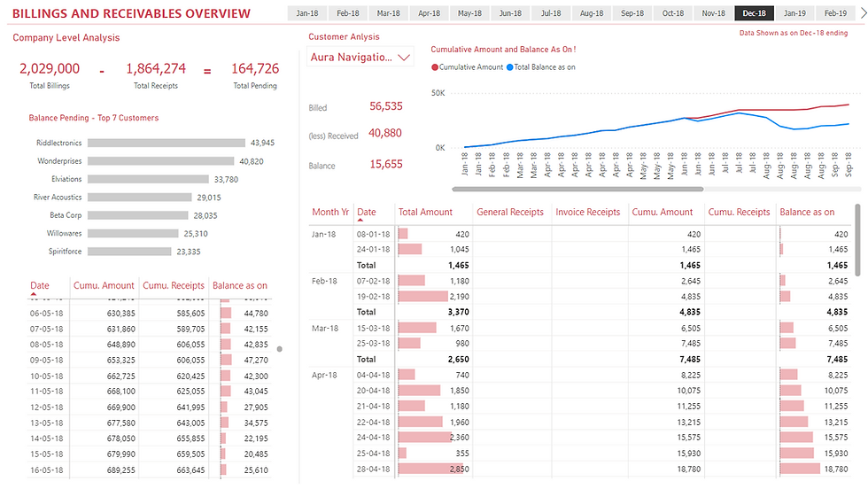Image resolution: width=868 pixels, height=489 pixels.
Task: Click the sort arrow under left Date header
Action: coord(34,293)
